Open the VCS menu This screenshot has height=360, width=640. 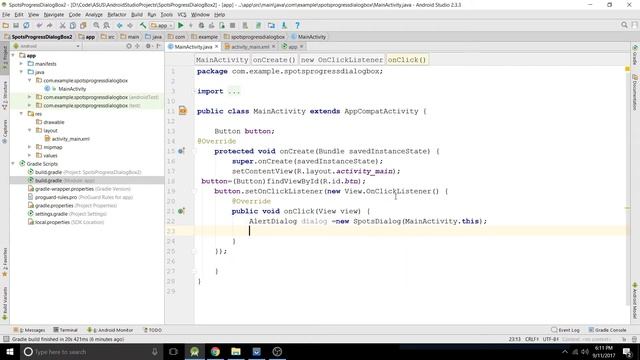[x=182, y=15]
